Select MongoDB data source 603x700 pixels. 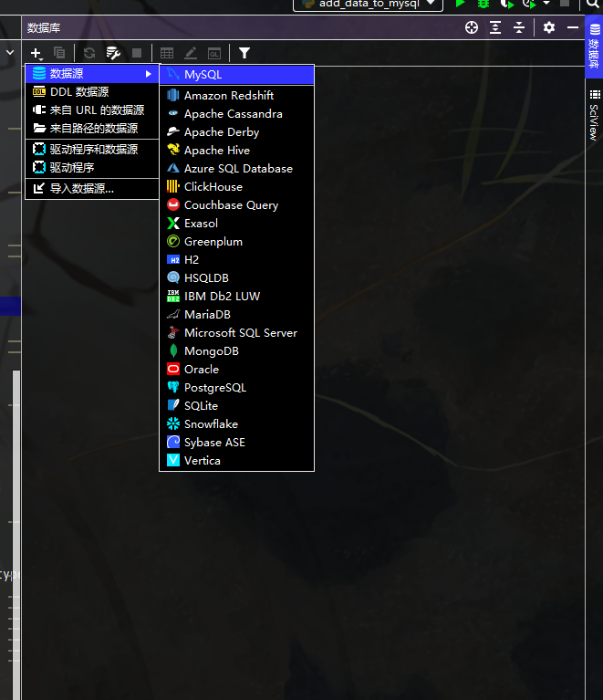[x=236, y=351]
